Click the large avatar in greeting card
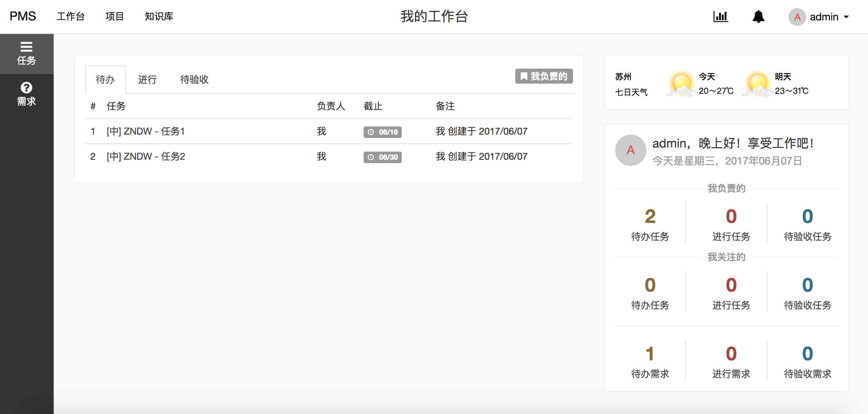 (x=630, y=150)
